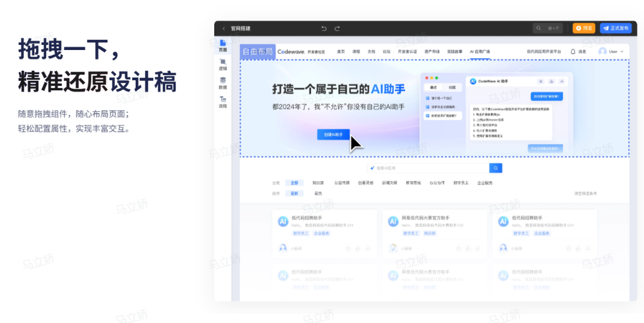Click the orange 预览 button

click(x=583, y=28)
